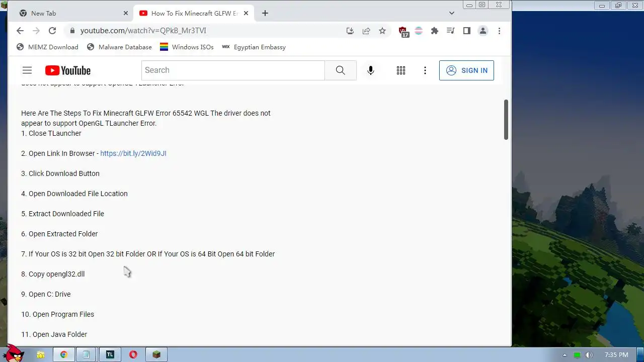Open Chrome from the taskbar
644x362 pixels.
(64, 354)
